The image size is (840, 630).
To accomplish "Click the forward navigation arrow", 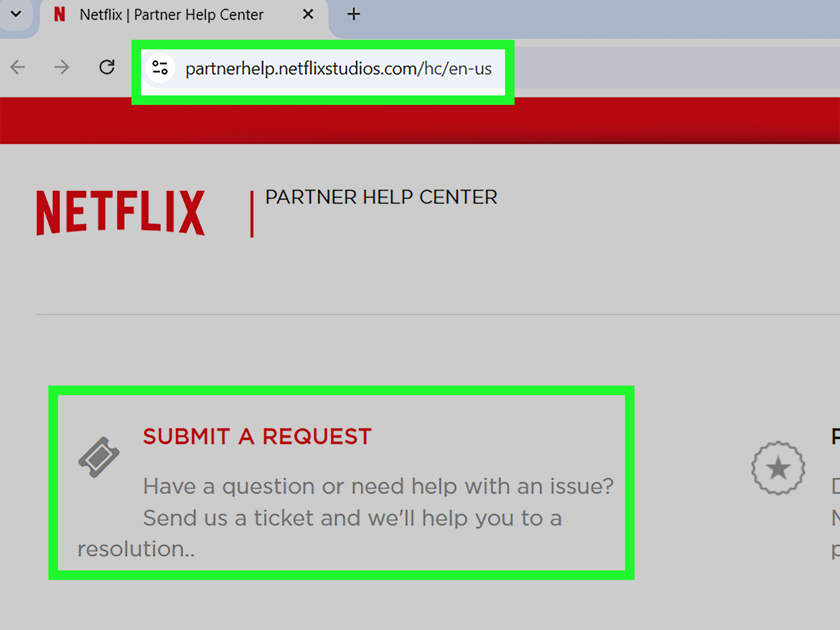I will pyautogui.click(x=62, y=67).
